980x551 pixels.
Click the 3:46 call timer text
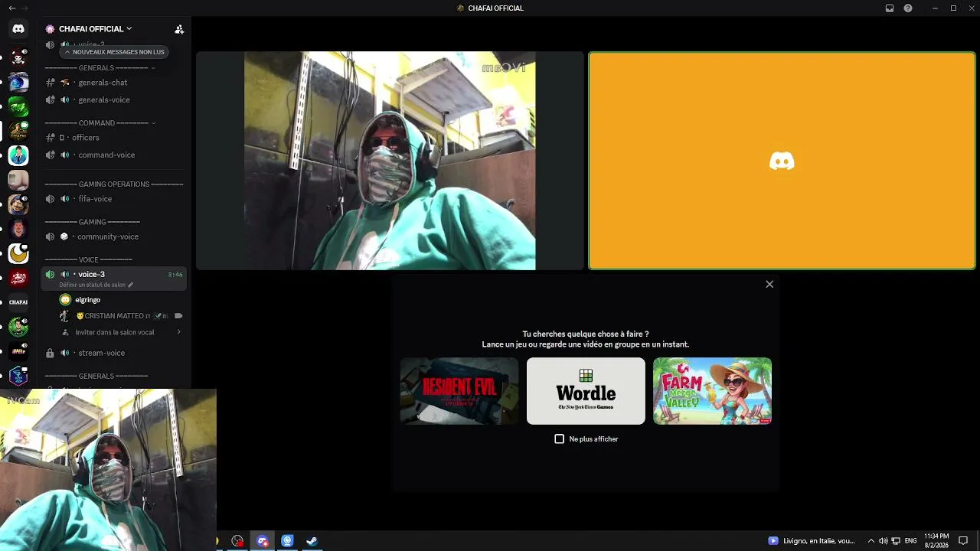click(x=175, y=275)
